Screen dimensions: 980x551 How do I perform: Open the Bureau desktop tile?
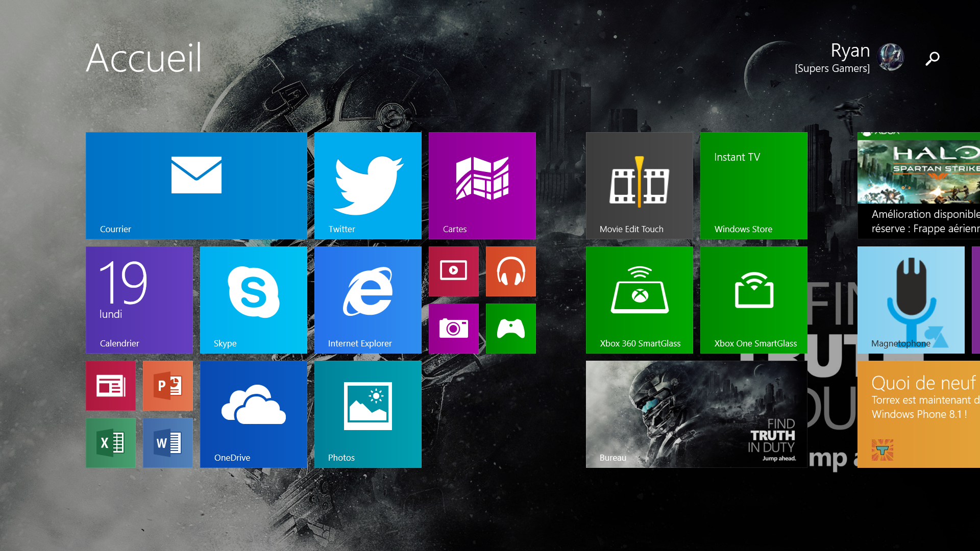(x=697, y=414)
